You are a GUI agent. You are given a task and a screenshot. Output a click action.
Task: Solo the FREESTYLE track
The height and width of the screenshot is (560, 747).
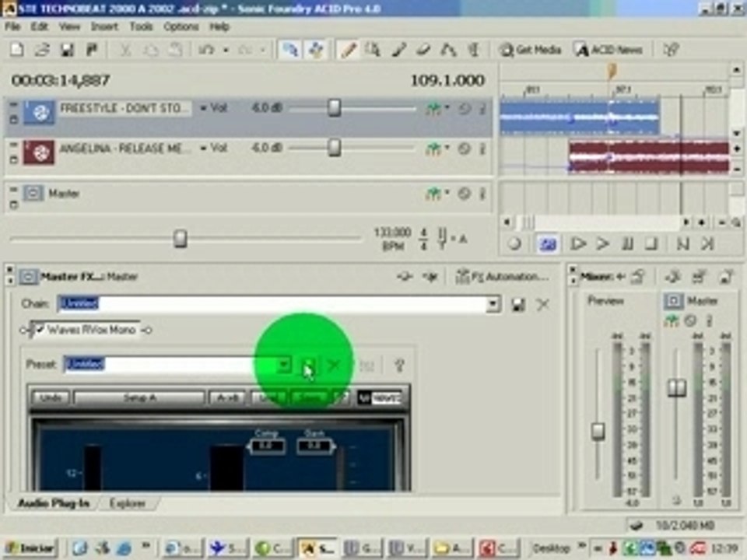click(482, 109)
